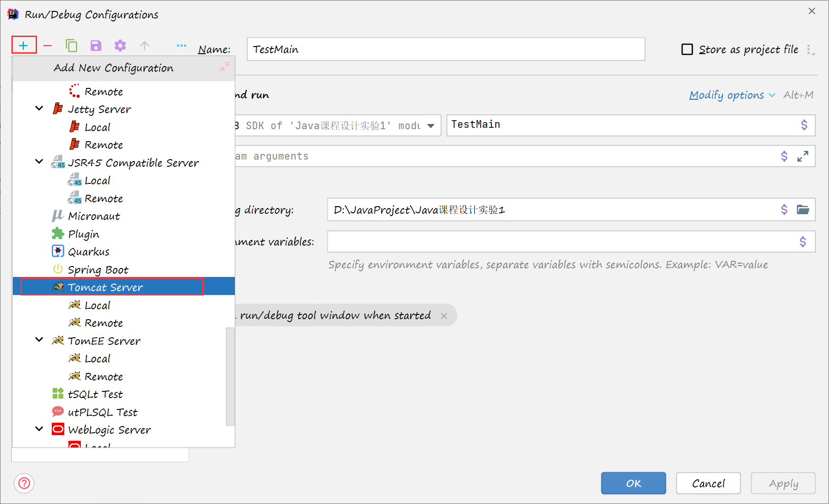Open the help question mark icon
The height and width of the screenshot is (504, 829).
click(x=24, y=484)
